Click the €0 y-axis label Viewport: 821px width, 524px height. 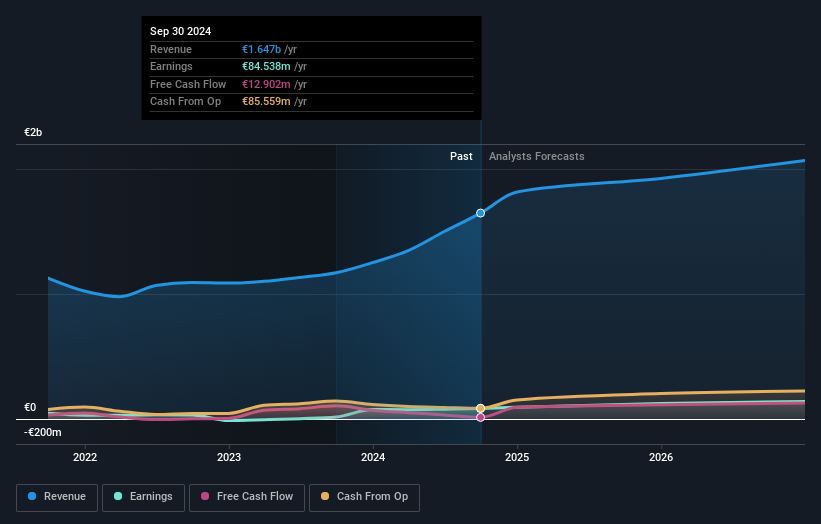pyautogui.click(x=30, y=407)
